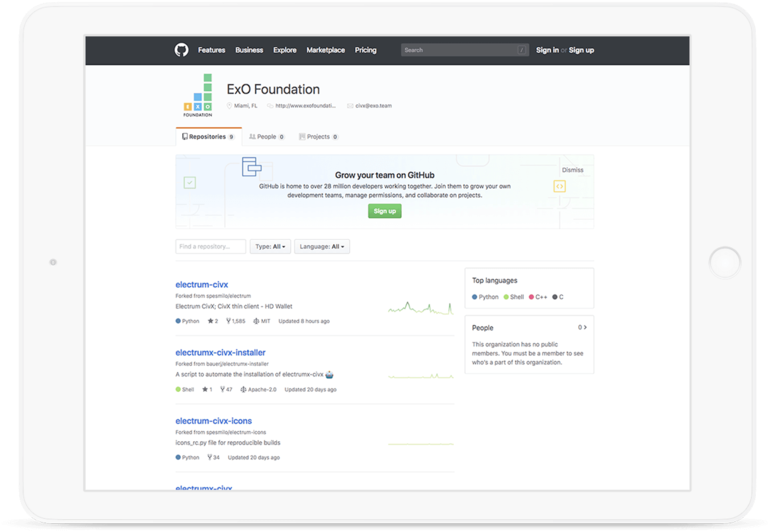Image resolution: width=768 pixels, height=531 pixels.
Task: Click the Sign in link
Action: point(547,50)
